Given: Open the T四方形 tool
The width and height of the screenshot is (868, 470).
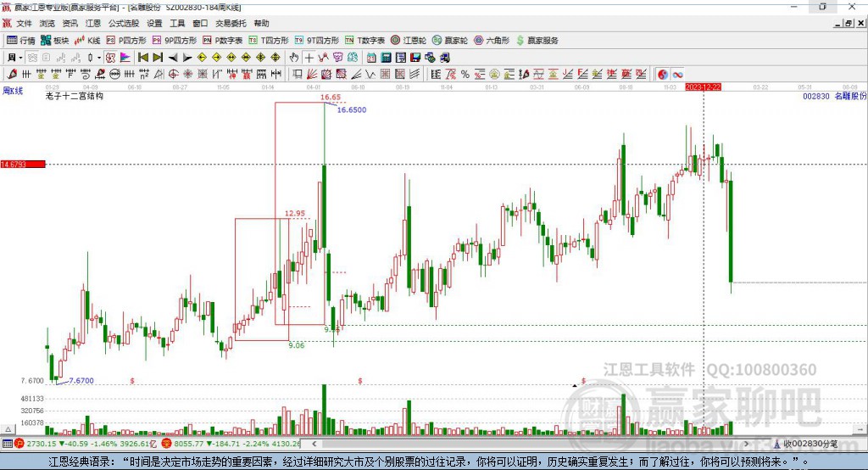Looking at the screenshot, I should (x=269, y=41).
